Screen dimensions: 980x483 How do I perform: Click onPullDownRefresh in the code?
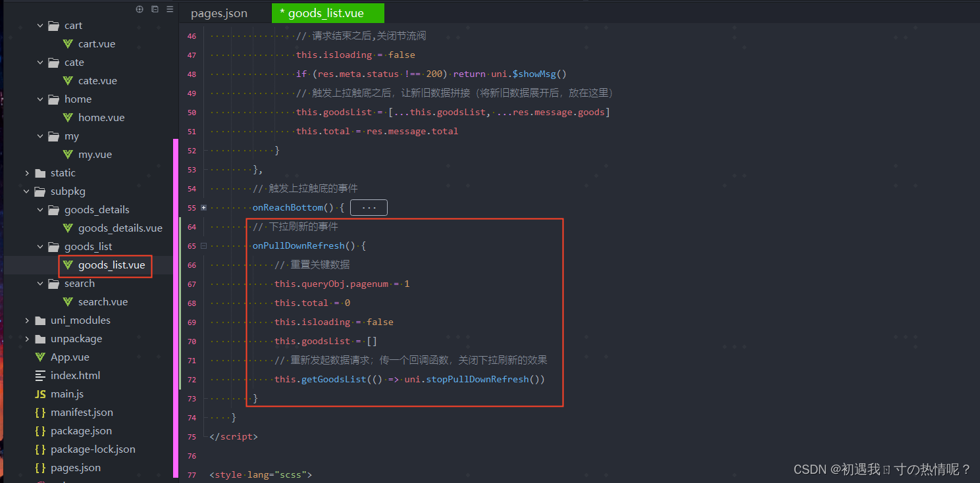coord(299,246)
